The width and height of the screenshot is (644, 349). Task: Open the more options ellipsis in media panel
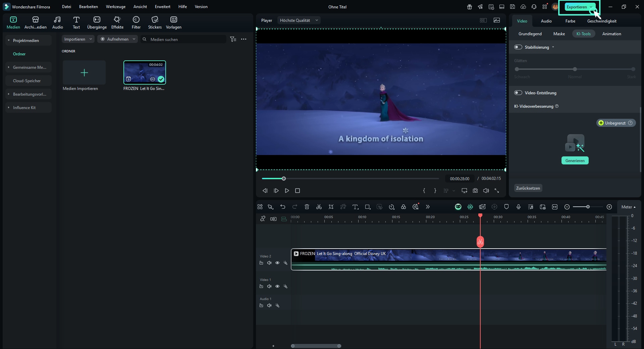coord(244,39)
